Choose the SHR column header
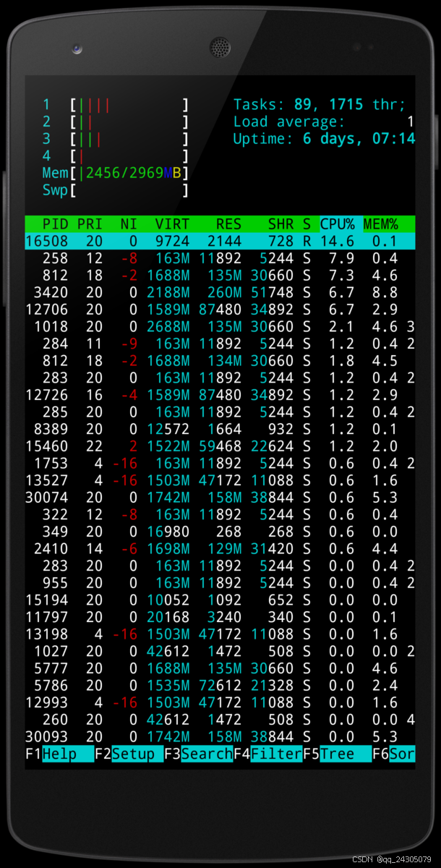441x868 pixels. [281, 224]
